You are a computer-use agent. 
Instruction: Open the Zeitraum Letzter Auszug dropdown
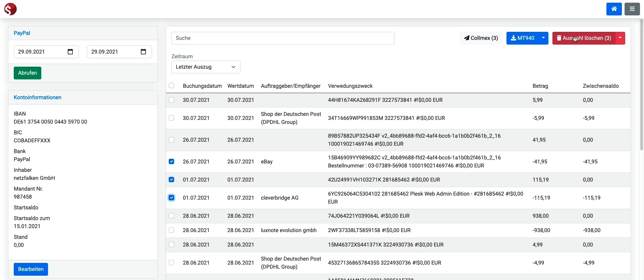[206, 67]
